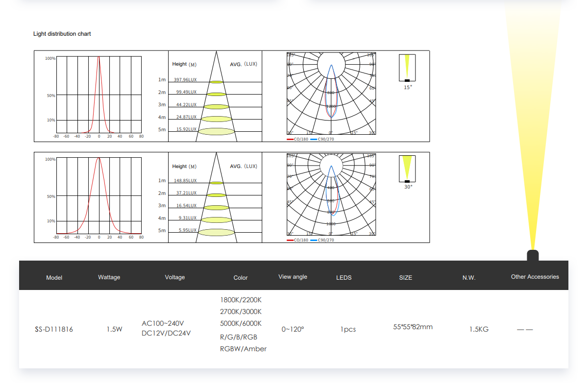Image resolution: width=588 pixels, height=386 pixels.
Task: Click the Other Accessories column header
Action: tap(535, 277)
